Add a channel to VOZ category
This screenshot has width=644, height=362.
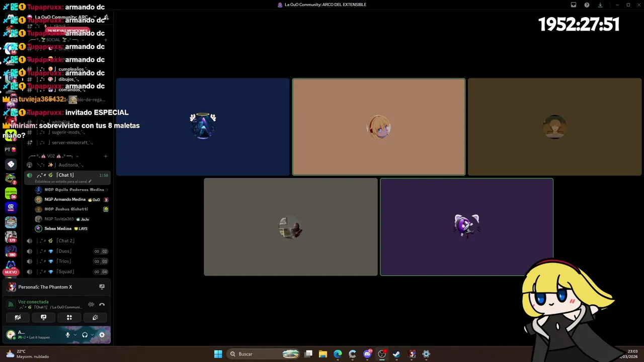[x=105, y=156]
